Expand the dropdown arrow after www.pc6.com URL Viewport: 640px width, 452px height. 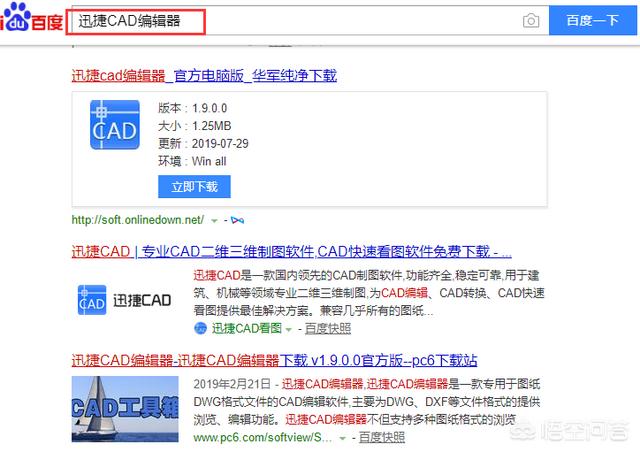click(x=342, y=439)
